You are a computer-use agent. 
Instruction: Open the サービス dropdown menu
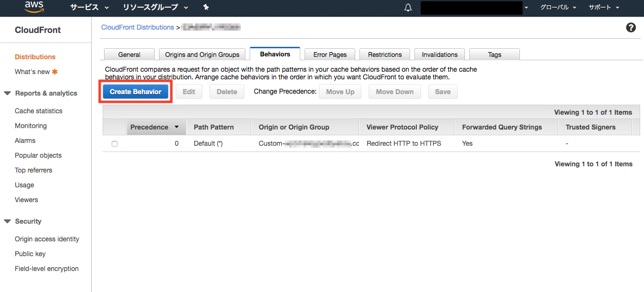(x=89, y=7)
